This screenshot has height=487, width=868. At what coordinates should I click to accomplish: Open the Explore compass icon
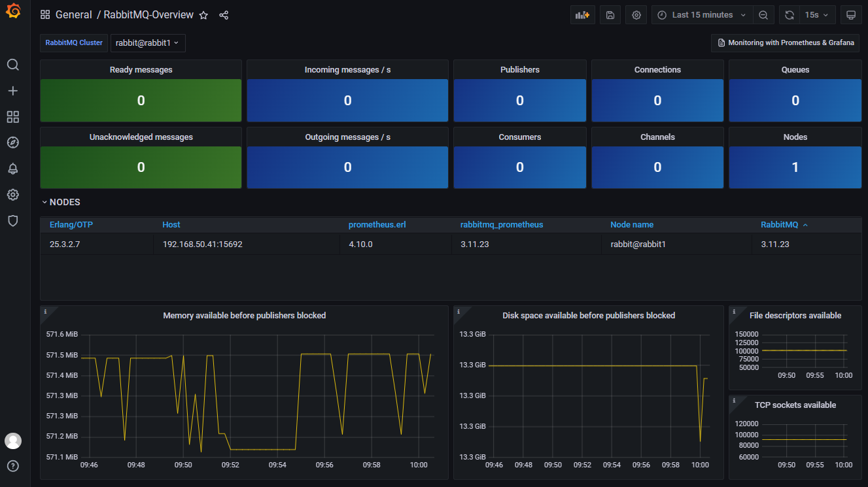pyautogui.click(x=13, y=143)
